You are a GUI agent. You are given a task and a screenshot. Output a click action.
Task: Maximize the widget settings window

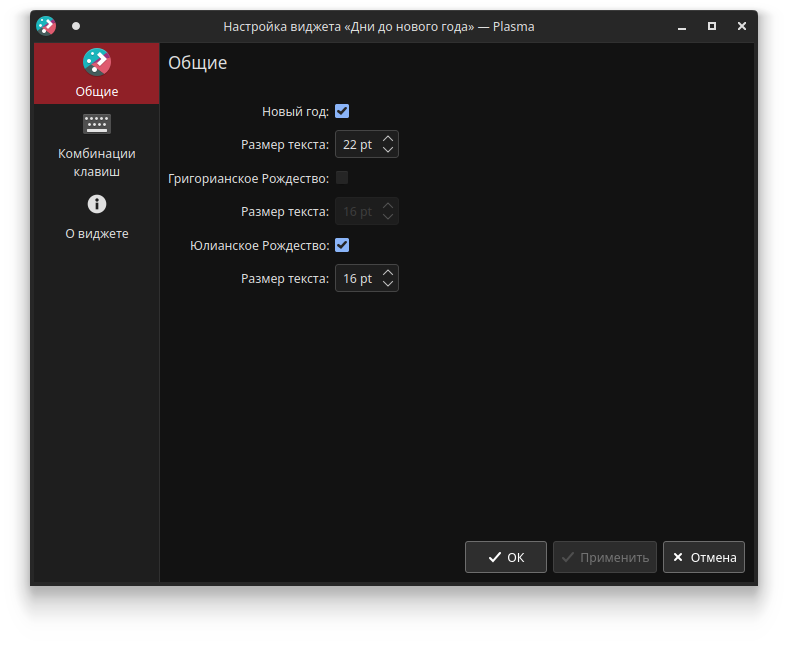[x=712, y=26]
